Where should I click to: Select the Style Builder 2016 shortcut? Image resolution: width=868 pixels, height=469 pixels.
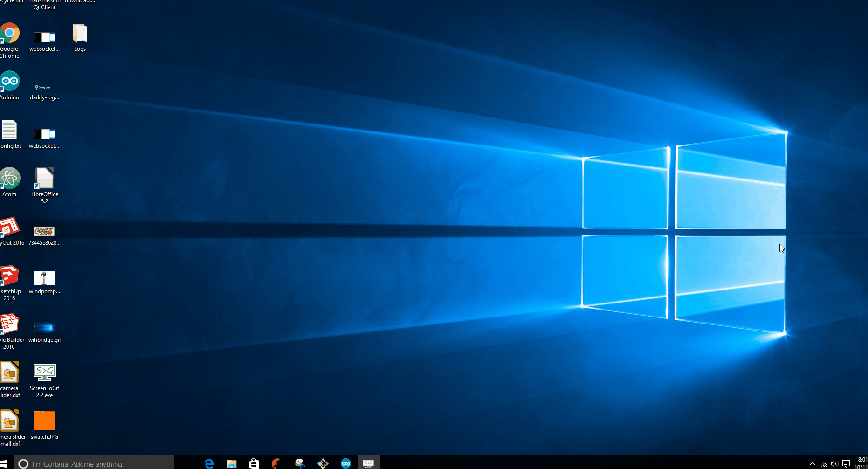pos(12,331)
